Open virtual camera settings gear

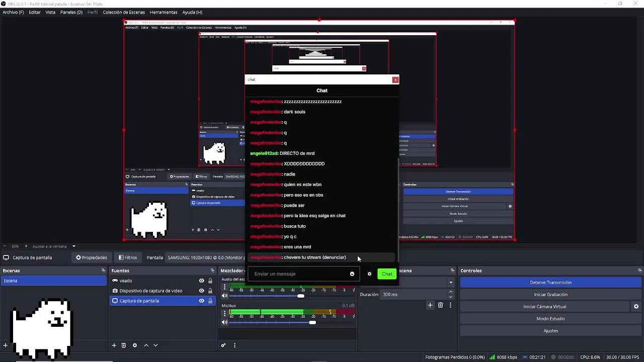(636, 307)
